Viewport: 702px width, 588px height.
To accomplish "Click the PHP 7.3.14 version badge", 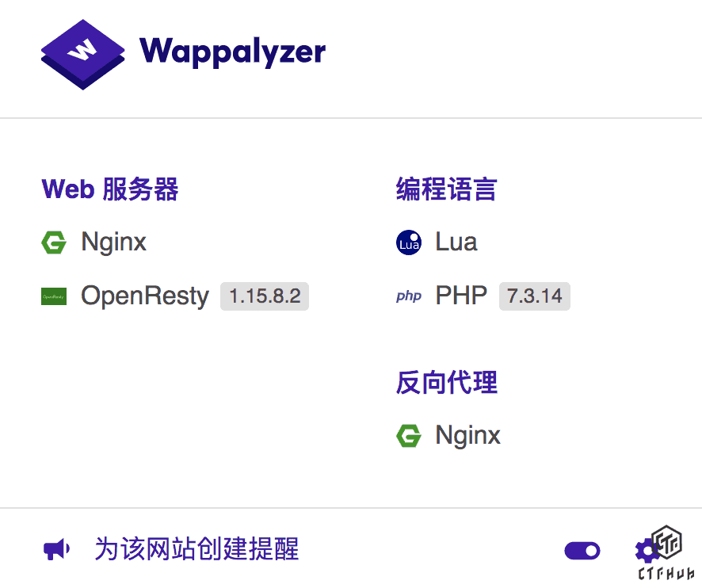I will click(534, 296).
